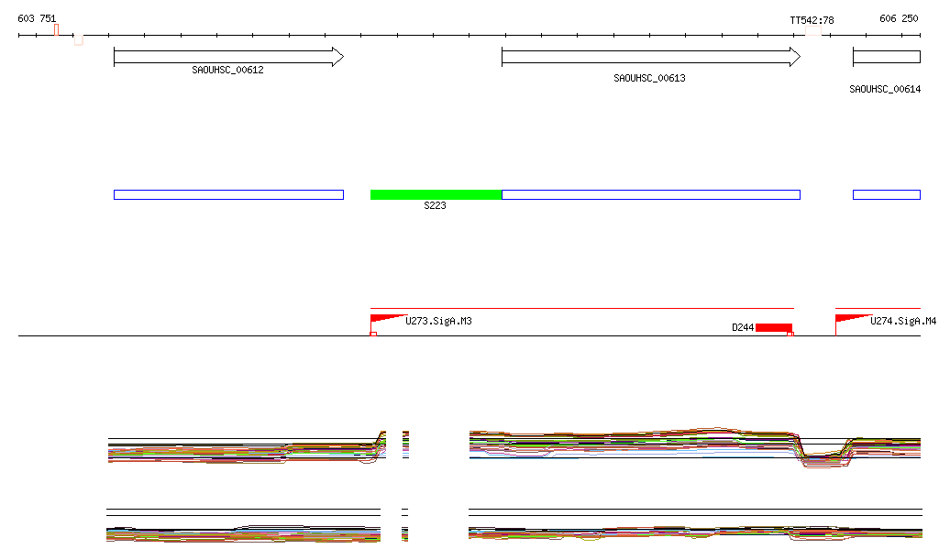Image resolution: width=939 pixels, height=560 pixels.
Task: Click the blue outlined box below SAOUHSC_00614
Action: (x=886, y=194)
